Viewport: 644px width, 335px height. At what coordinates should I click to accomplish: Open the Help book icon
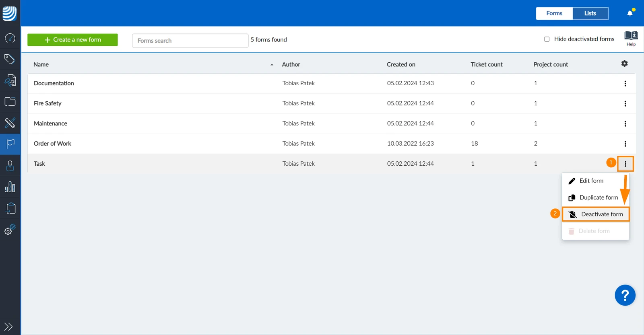[x=631, y=39]
